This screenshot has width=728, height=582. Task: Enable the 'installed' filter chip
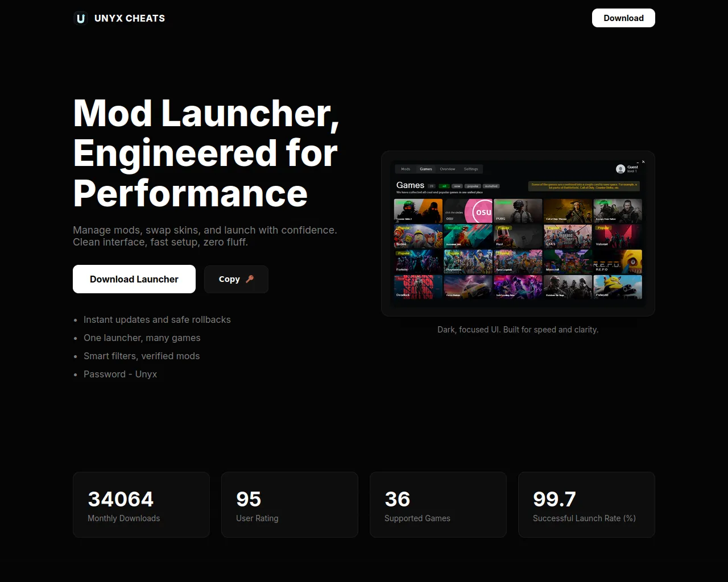pyautogui.click(x=491, y=186)
